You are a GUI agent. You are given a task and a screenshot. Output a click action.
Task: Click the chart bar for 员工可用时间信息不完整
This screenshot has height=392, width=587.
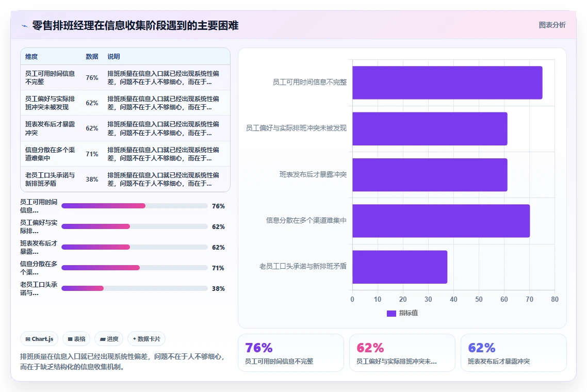click(447, 83)
